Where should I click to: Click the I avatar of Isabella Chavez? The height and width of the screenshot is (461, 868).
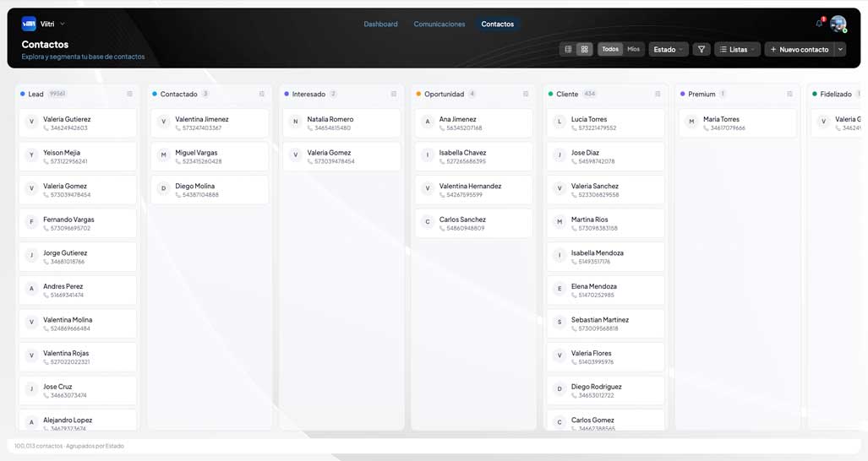428,155
